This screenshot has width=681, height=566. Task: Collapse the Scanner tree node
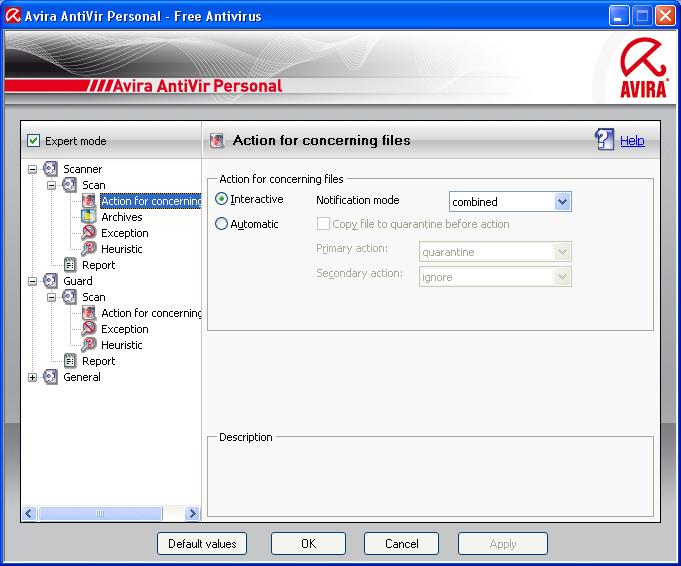click(33, 169)
